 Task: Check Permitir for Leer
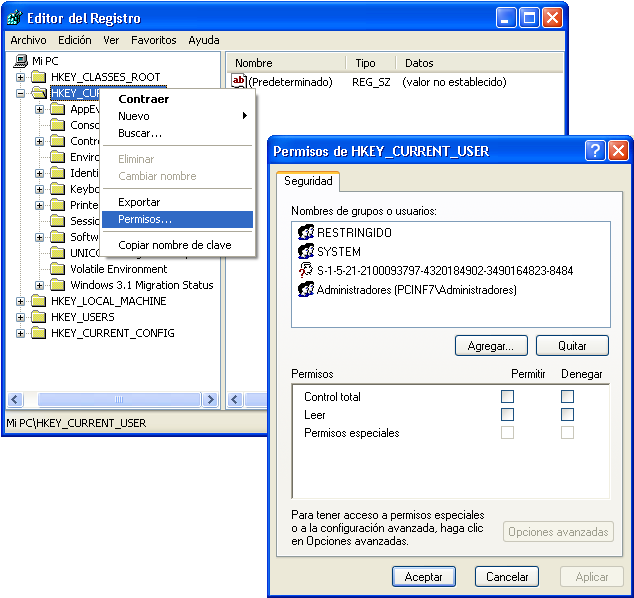(x=507, y=414)
